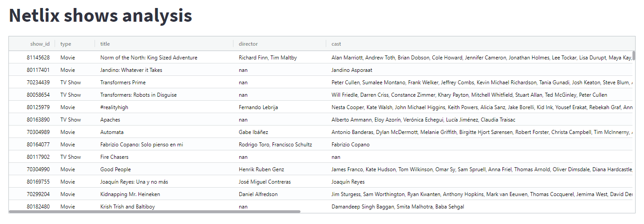The height and width of the screenshot is (224, 644).
Task: Select title Norm of the North: King Sized Adventure
Action: click(164, 58)
